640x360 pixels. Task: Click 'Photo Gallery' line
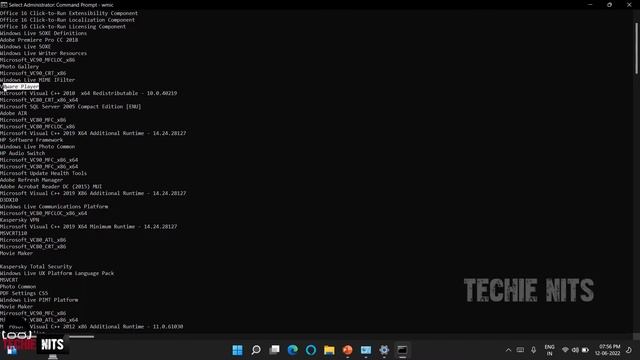[19, 67]
